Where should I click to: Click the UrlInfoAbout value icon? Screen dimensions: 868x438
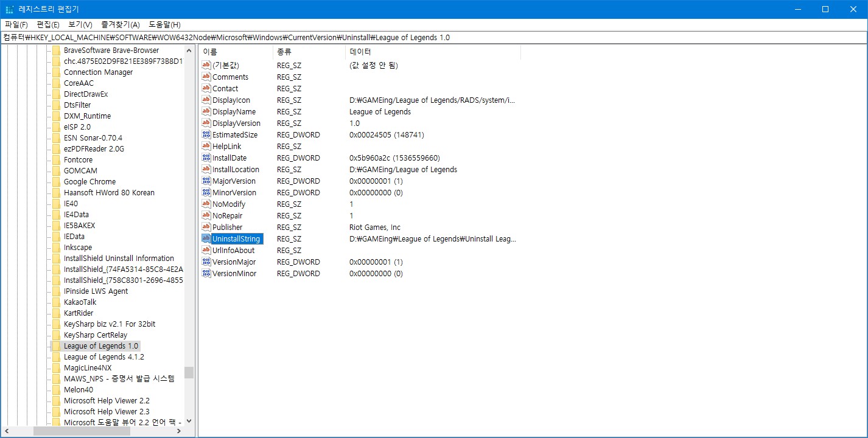pyautogui.click(x=206, y=250)
